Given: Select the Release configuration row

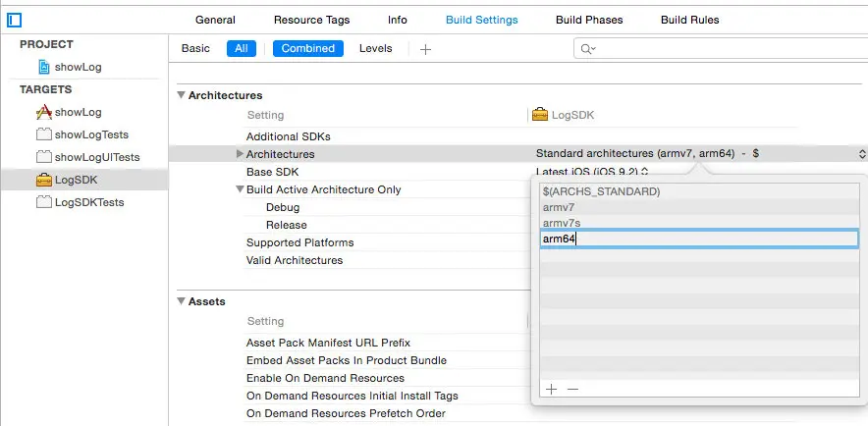Looking at the screenshot, I should pos(286,225).
